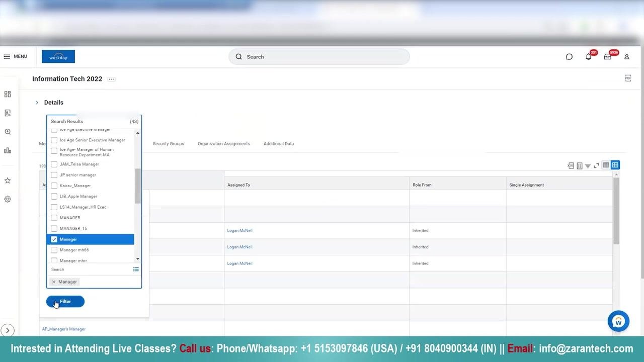This screenshot has height=362, width=644.
Task: Click the Workday logo
Action: click(58, 57)
